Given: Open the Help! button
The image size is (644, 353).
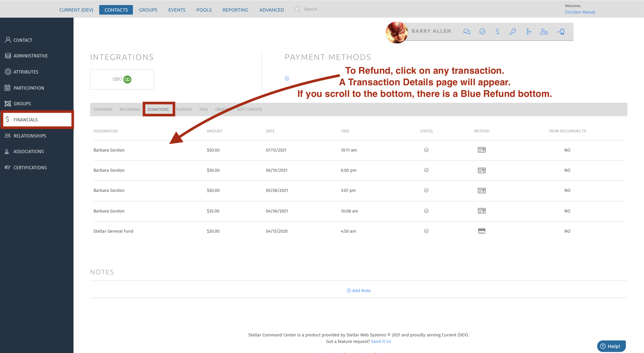Looking at the screenshot, I should [611, 346].
